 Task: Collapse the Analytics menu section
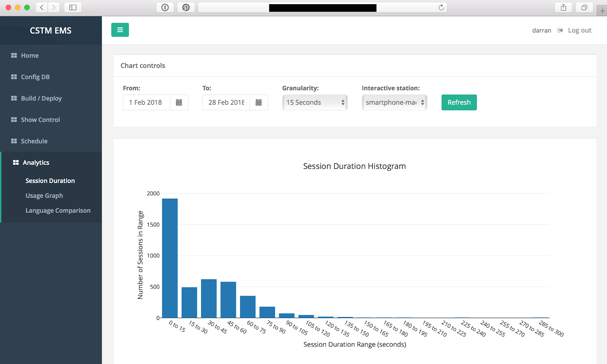coord(36,163)
